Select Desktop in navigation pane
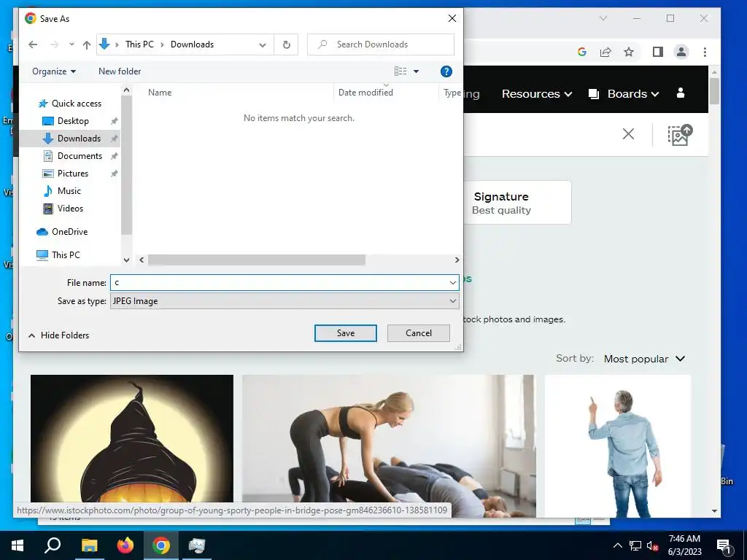The width and height of the screenshot is (747, 560). pyautogui.click(x=73, y=121)
